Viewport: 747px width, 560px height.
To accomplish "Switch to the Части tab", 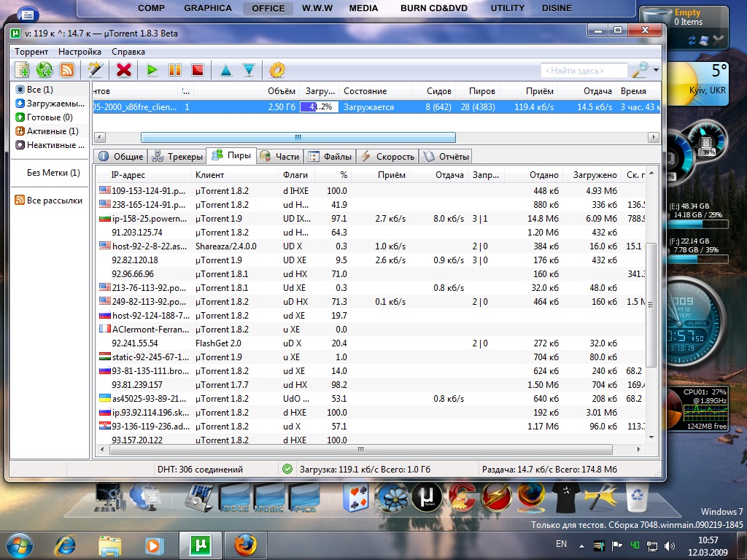I will point(279,156).
